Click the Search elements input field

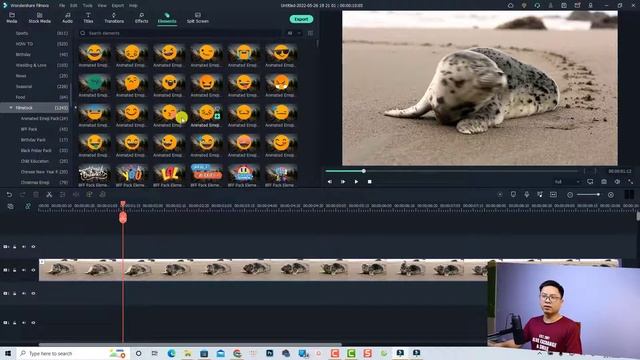[180, 33]
